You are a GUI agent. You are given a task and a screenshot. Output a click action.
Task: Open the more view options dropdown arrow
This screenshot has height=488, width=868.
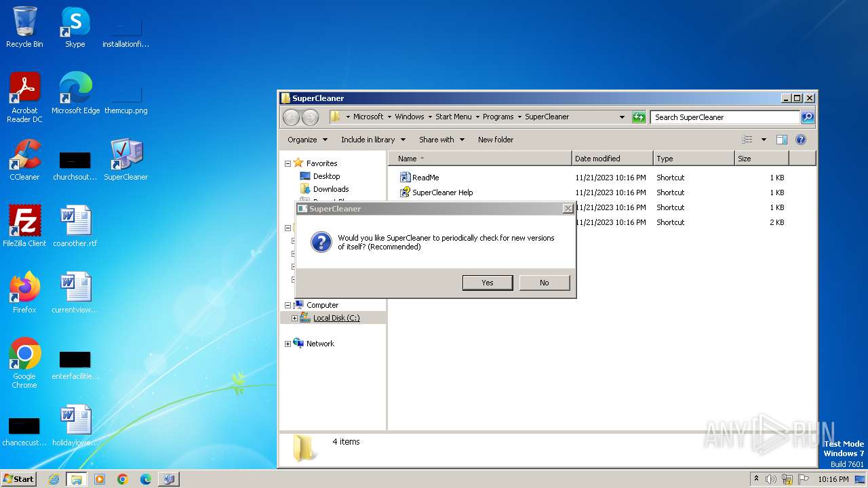click(x=764, y=140)
